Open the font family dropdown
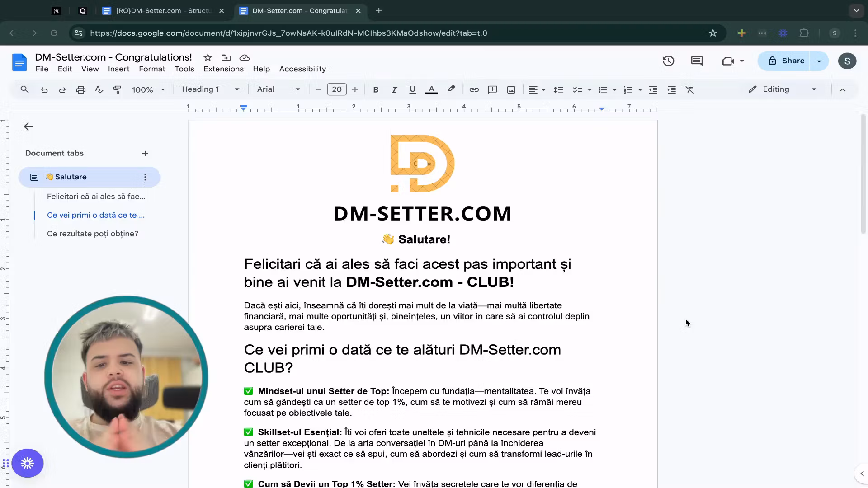 click(x=278, y=89)
